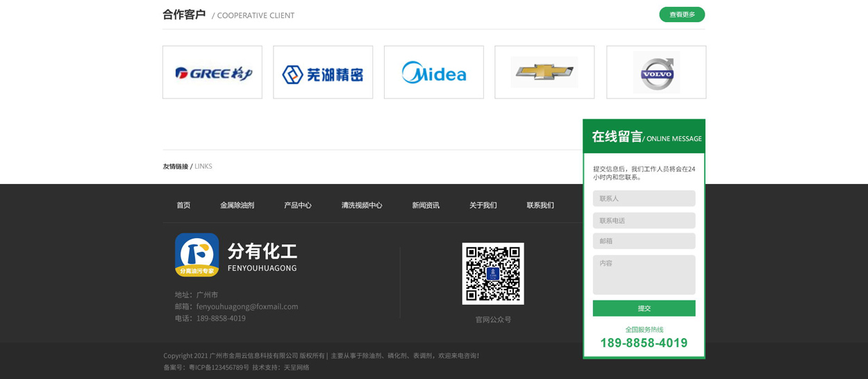Click email fenyouhuagong@foxmail.com
868x379 pixels.
[247, 306]
